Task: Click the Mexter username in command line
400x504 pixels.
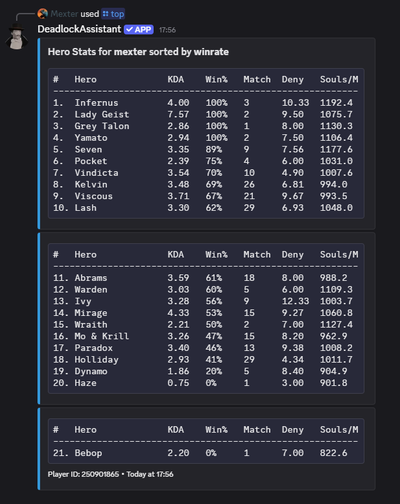Action: 64,14
